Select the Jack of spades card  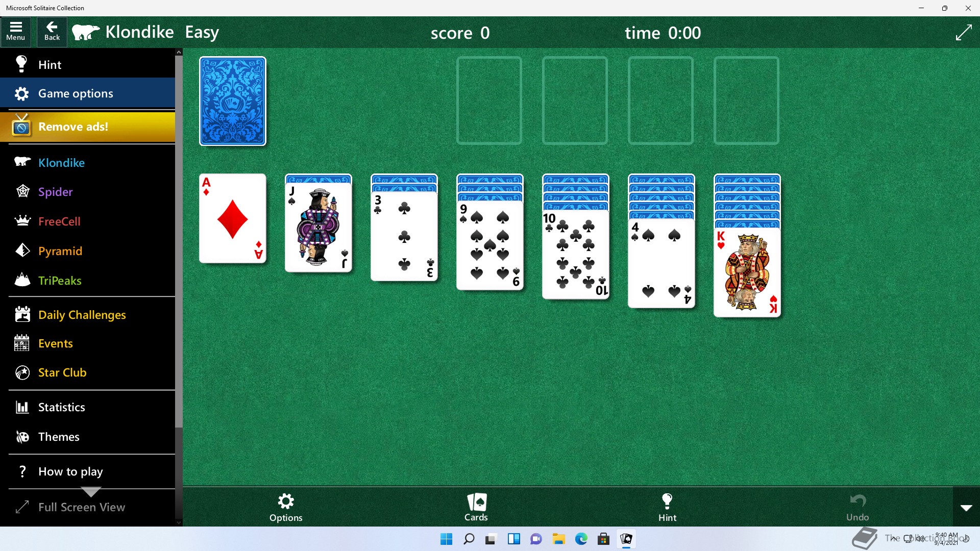click(x=318, y=228)
